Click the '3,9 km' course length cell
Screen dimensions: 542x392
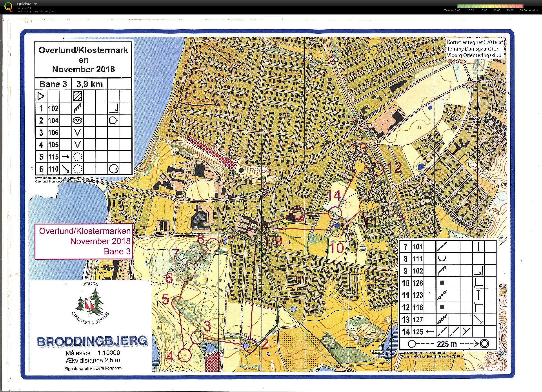(x=90, y=84)
